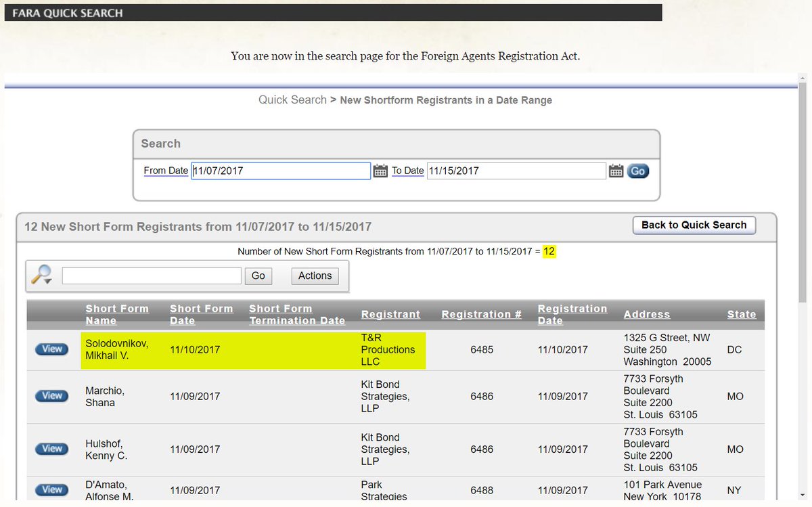Click the To Date label
812x507 pixels.
tap(408, 171)
